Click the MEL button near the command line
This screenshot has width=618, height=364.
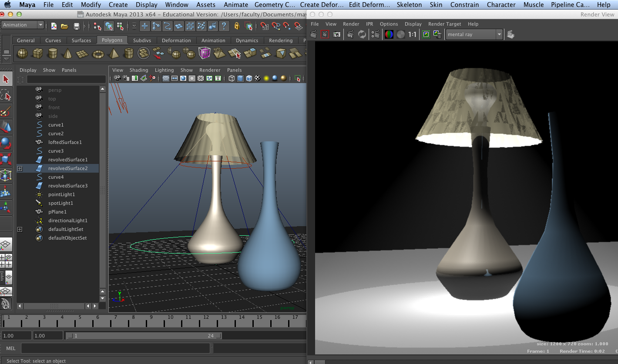pos(10,348)
